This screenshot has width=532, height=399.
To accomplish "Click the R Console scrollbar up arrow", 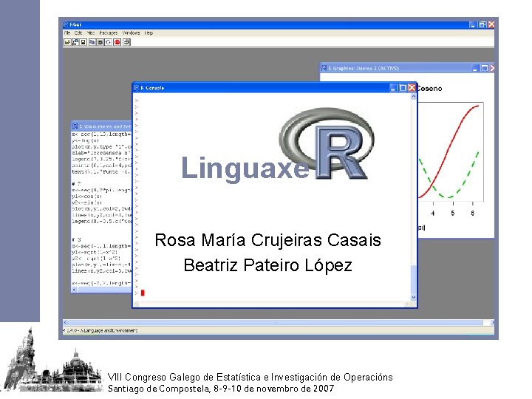I will click(413, 97).
